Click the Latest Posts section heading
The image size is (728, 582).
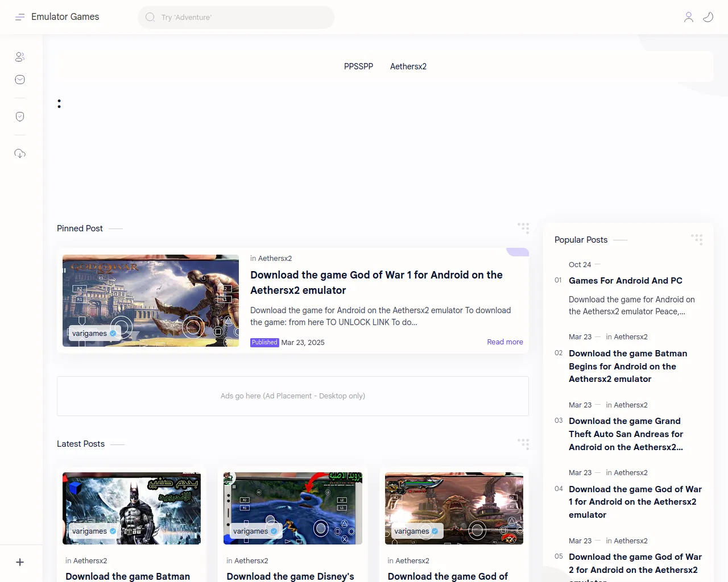[x=81, y=444]
